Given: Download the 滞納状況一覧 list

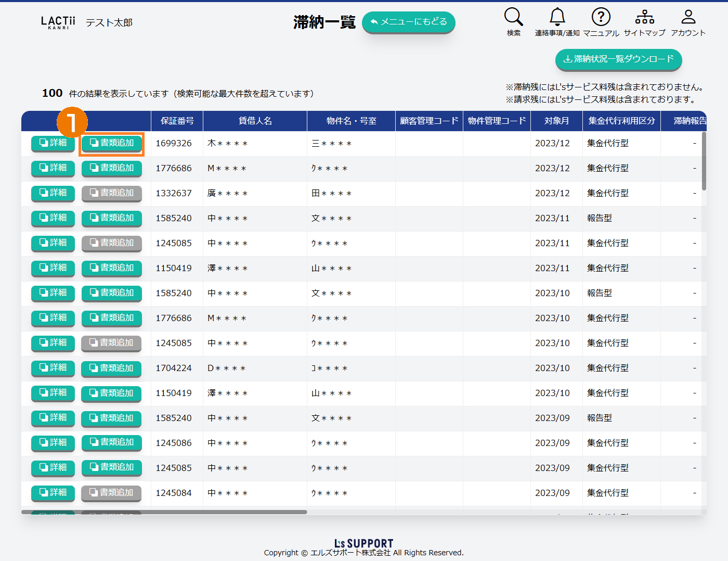Looking at the screenshot, I should click(x=618, y=59).
